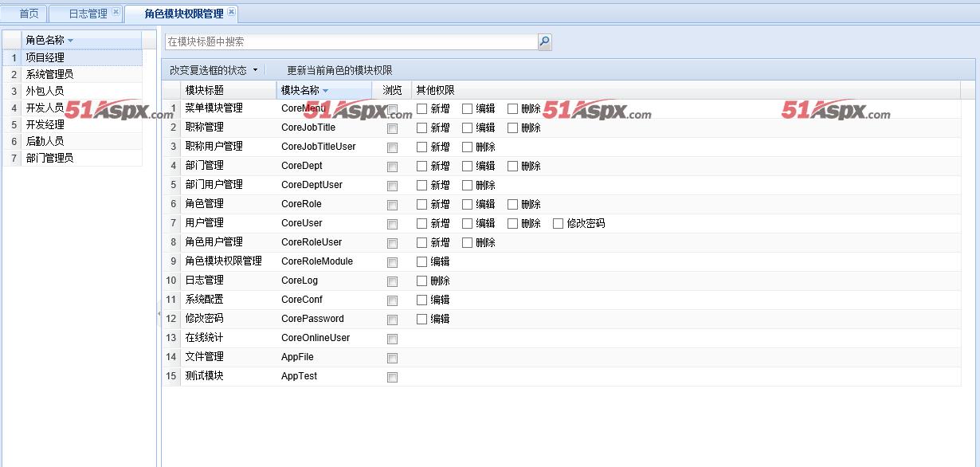Click the module title search field

351,42
